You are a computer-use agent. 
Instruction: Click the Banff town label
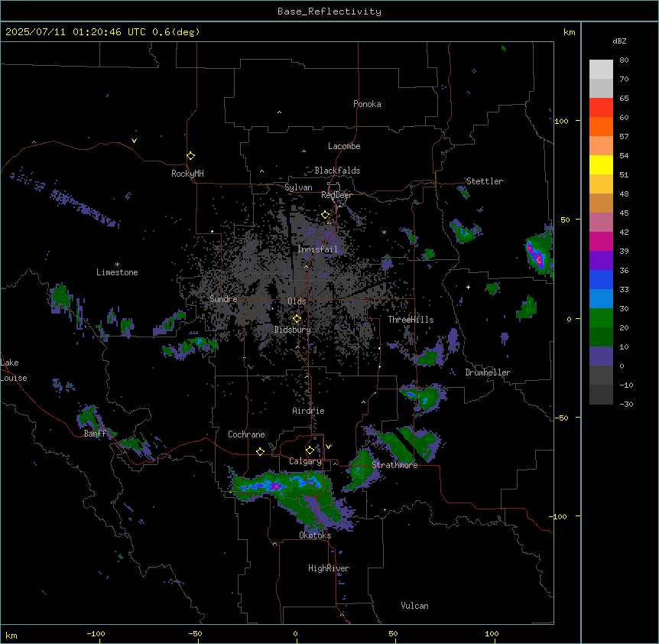[x=95, y=434]
